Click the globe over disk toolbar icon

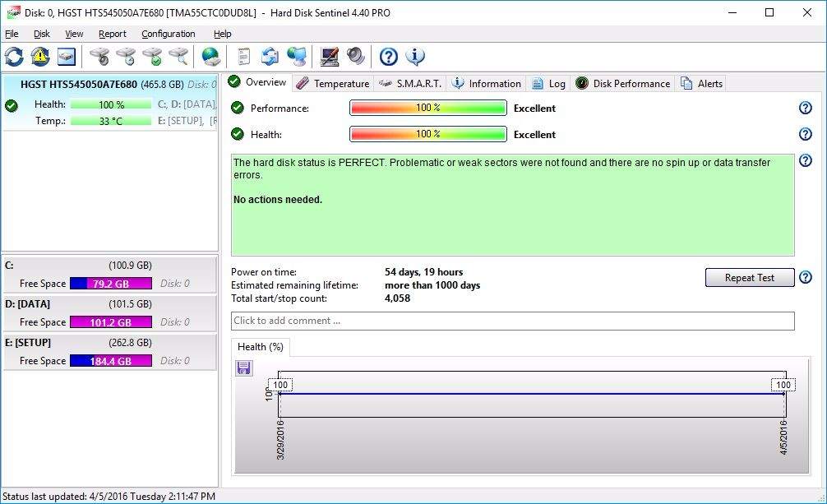[211, 57]
